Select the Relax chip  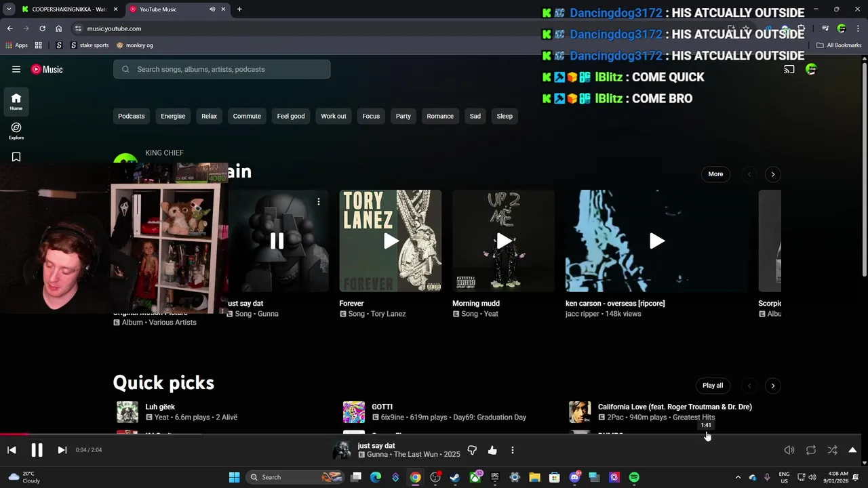(x=209, y=116)
